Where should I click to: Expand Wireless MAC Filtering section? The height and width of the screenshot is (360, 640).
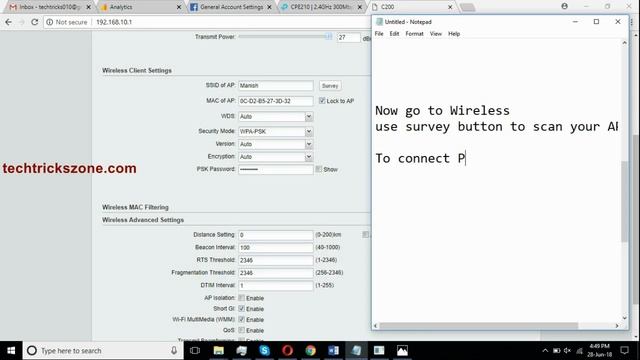click(x=135, y=207)
